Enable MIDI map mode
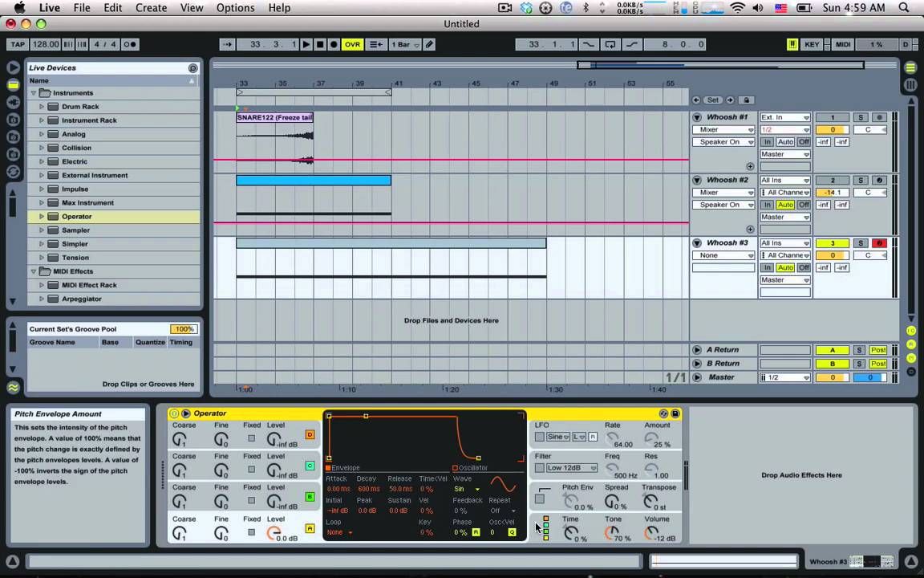 click(x=843, y=44)
